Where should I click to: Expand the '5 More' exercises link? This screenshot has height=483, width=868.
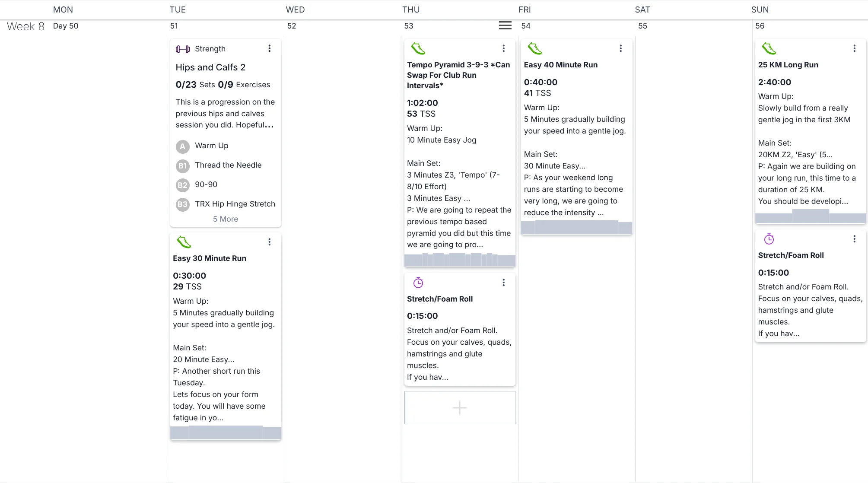click(226, 219)
